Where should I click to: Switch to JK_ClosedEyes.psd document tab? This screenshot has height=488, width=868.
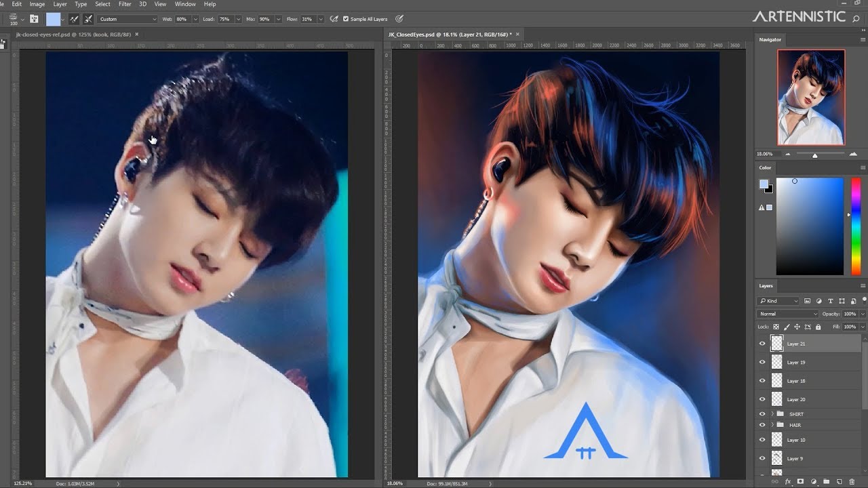click(450, 34)
